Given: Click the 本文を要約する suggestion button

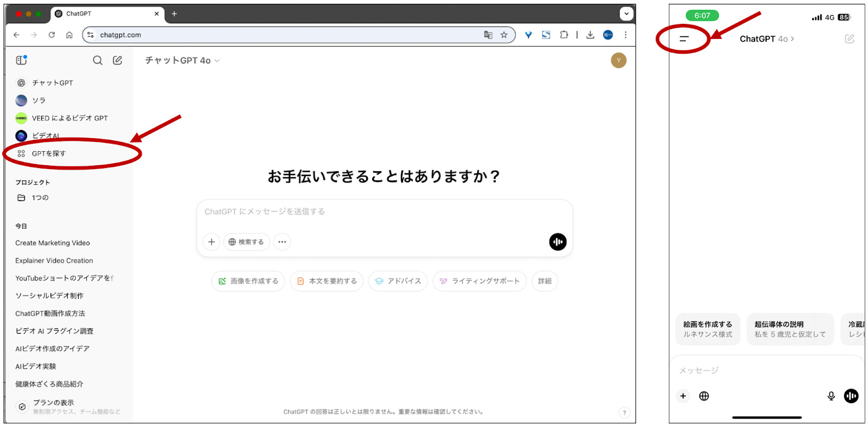Looking at the screenshot, I should (x=327, y=281).
